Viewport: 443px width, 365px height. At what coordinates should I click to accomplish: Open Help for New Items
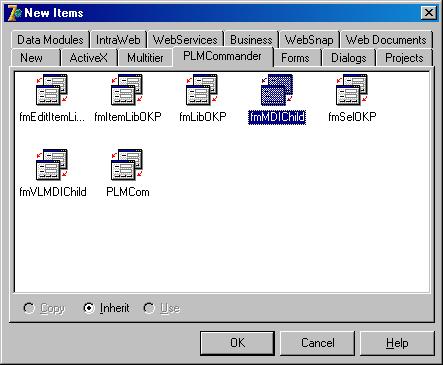(x=397, y=343)
